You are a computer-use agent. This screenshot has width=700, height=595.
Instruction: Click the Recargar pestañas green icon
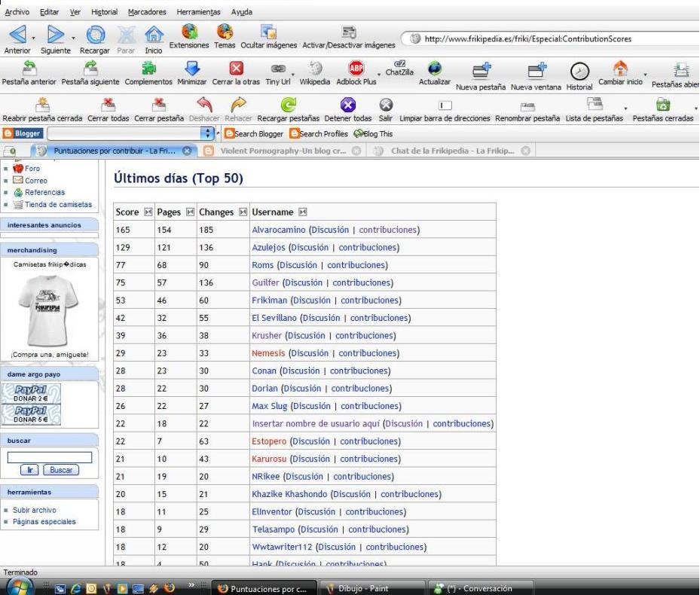point(288,105)
